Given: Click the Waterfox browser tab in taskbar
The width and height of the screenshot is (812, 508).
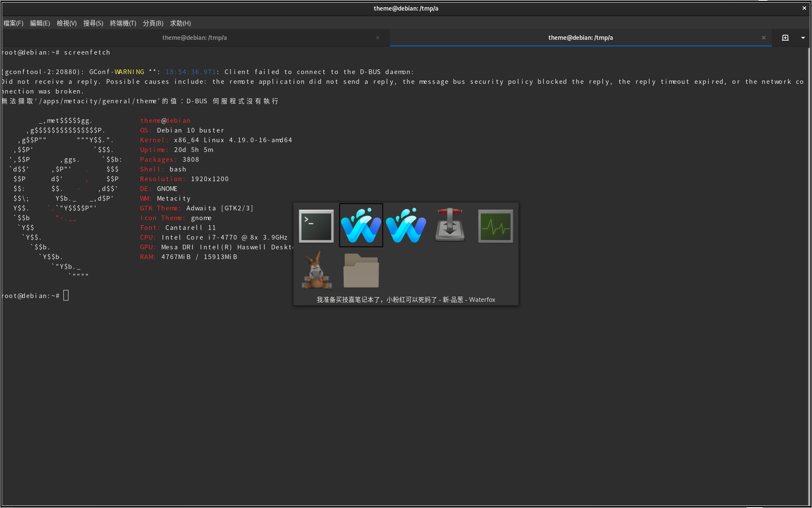Looking at the screenshot, I should coord(361,225).
